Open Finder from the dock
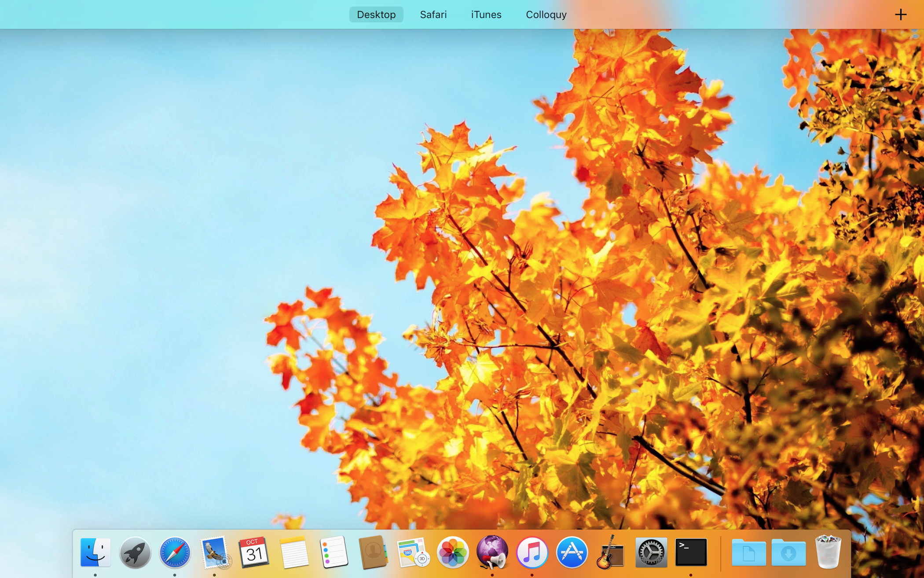Screen dimensions: 924x578 click(95, 552)
